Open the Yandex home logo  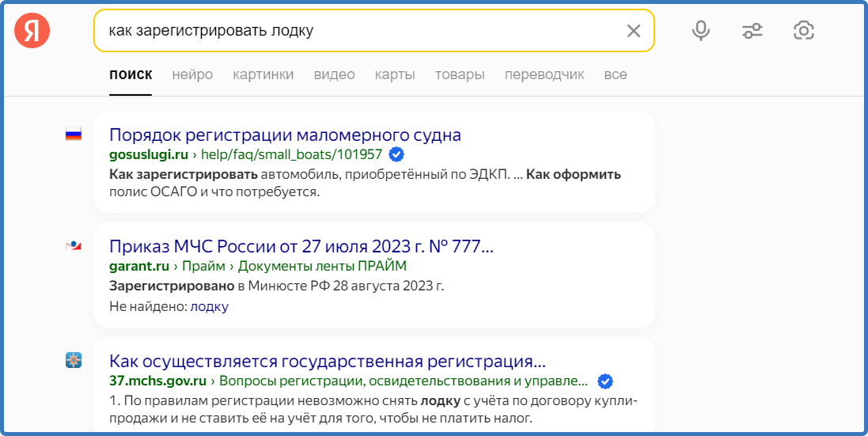pyautogui.click(x=32, y=30)
